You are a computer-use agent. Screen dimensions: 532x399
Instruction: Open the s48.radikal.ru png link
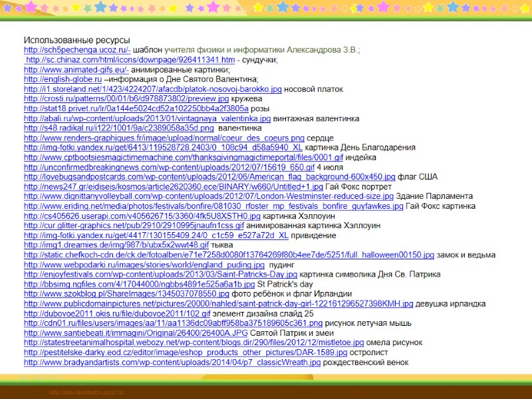tap(119, 128)
